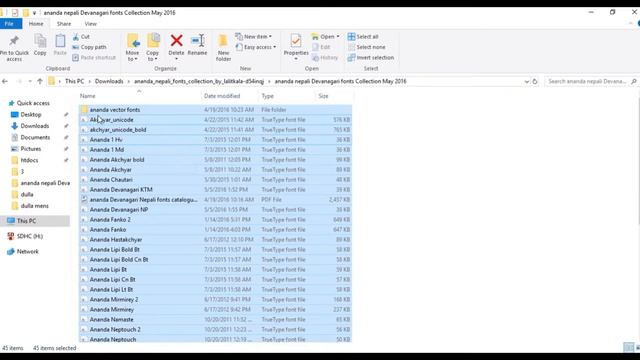Select the Ananda Mirmirey 2 font file
Viewport: 640px width, 360px height.
click(216, 300)
